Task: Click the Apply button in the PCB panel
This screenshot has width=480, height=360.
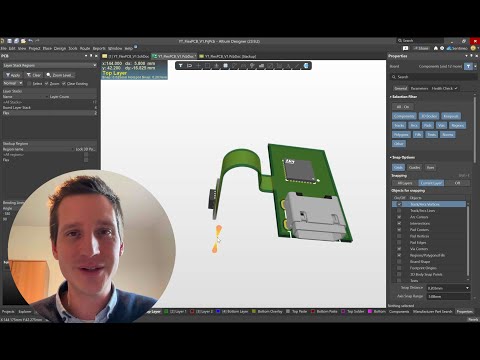Action: (13, 75)
